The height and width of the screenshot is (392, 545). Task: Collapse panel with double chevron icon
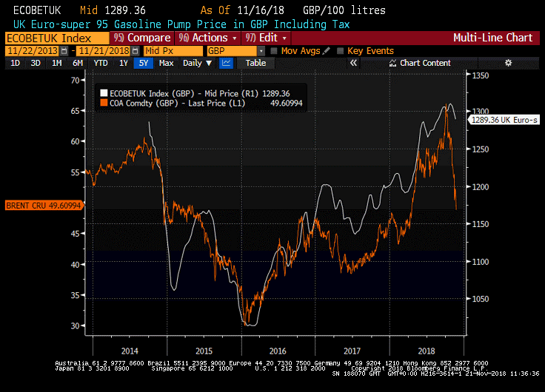click(353, 63)
